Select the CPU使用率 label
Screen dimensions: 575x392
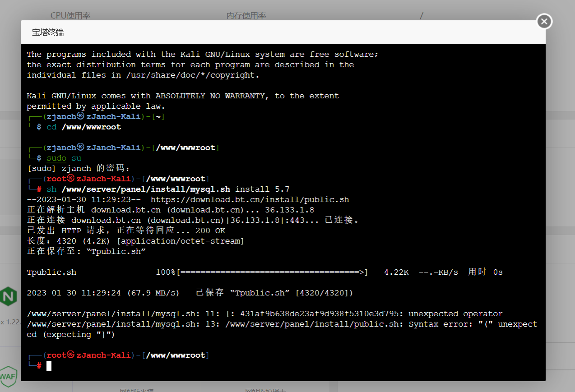(x=70, y=16)
